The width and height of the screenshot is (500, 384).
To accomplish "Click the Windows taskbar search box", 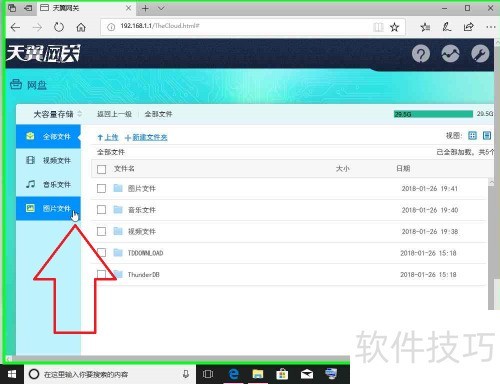I will click(110, 374).
